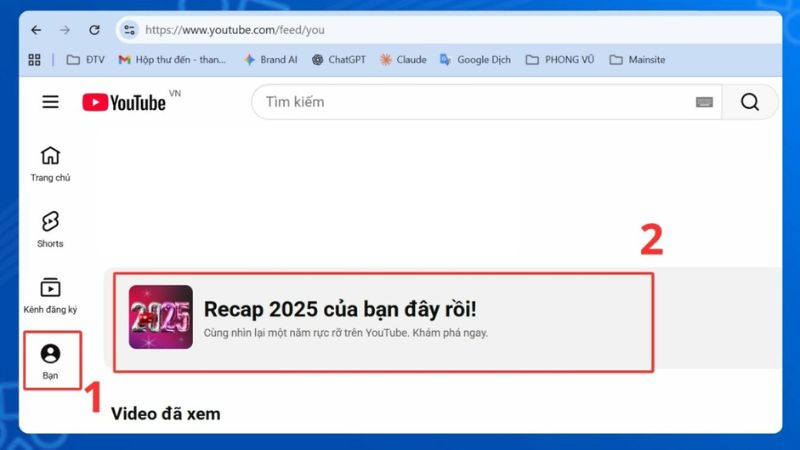This screenshot has height=450, width=800.
Task: Go to Trang chủ in the sidebar
Action: (x=50, y=164)
